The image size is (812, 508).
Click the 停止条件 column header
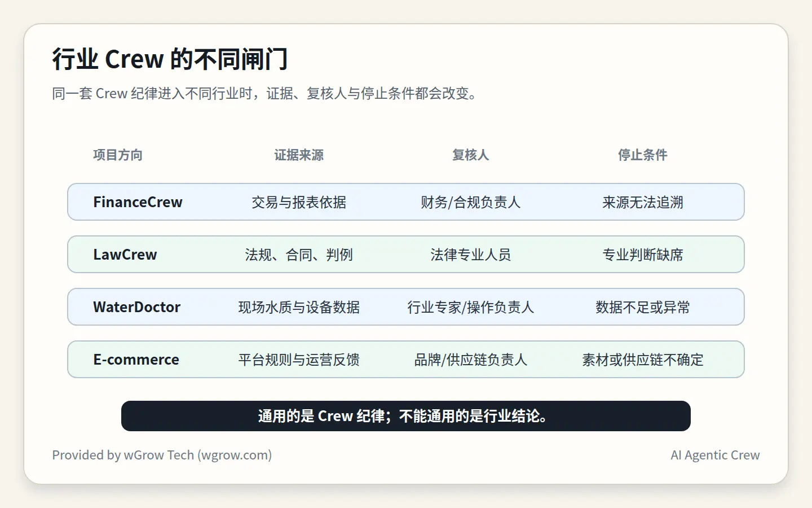pos(643,155)
